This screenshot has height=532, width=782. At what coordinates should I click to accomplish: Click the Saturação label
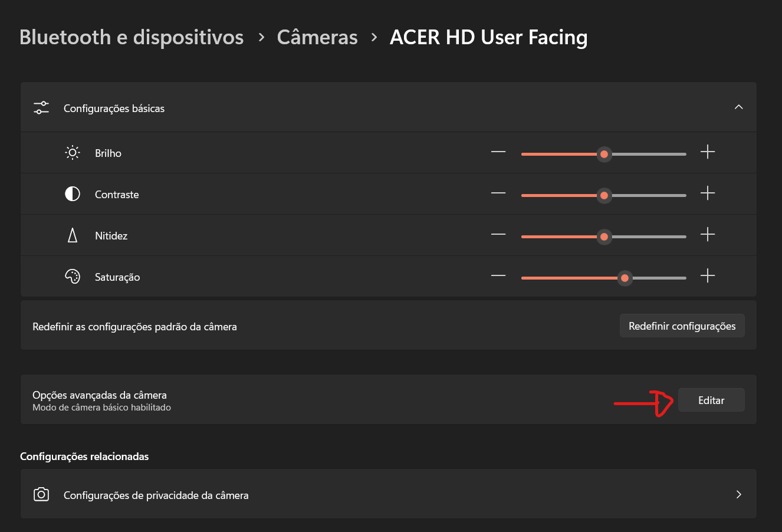pos(117,277)
